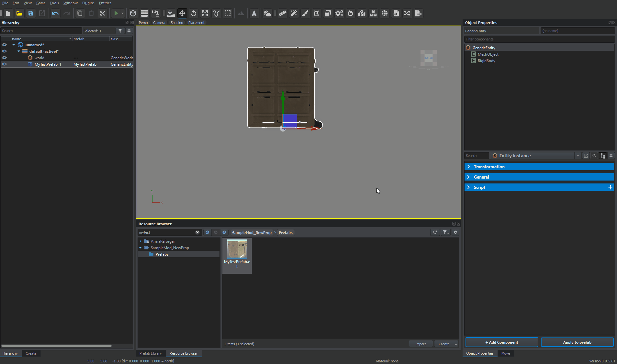
Task: Switch to the Prefab Library tab
Action: point(151,353)
